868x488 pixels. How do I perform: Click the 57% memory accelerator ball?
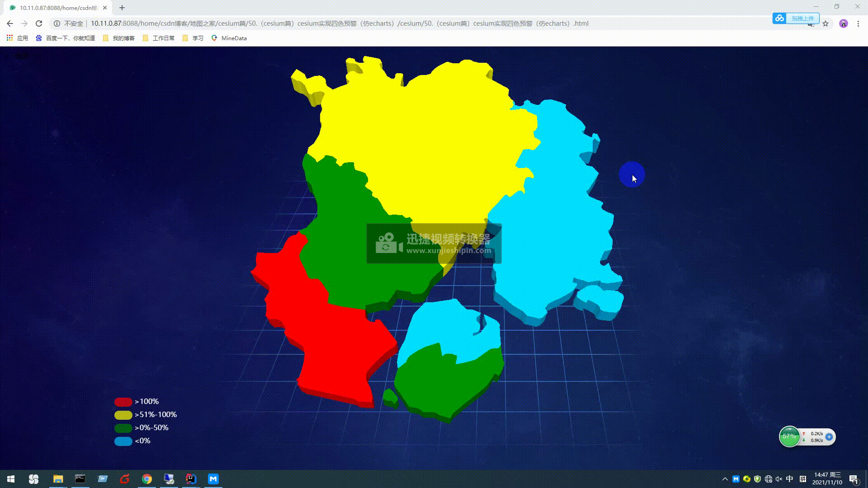[789, 436]
